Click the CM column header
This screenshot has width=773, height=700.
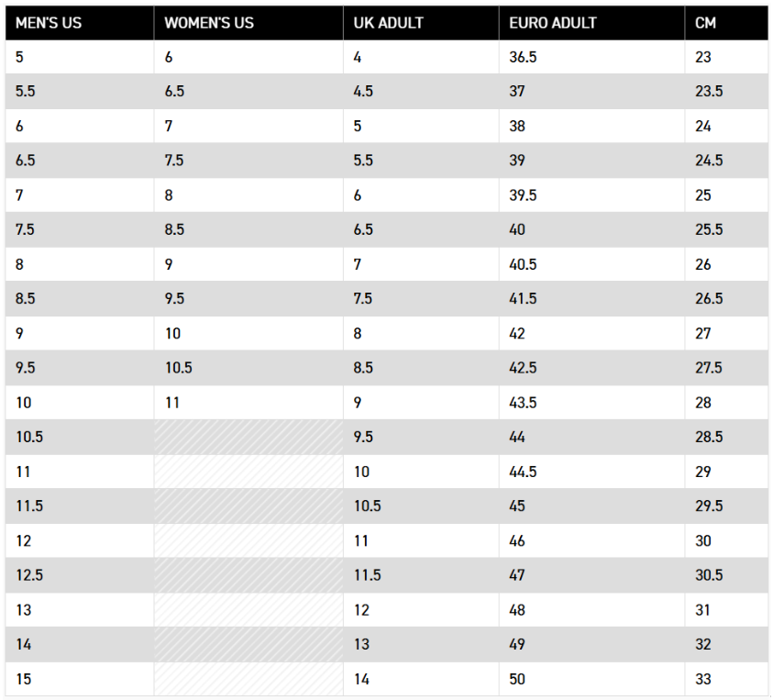pyautogui.click(x=705, y=23)
